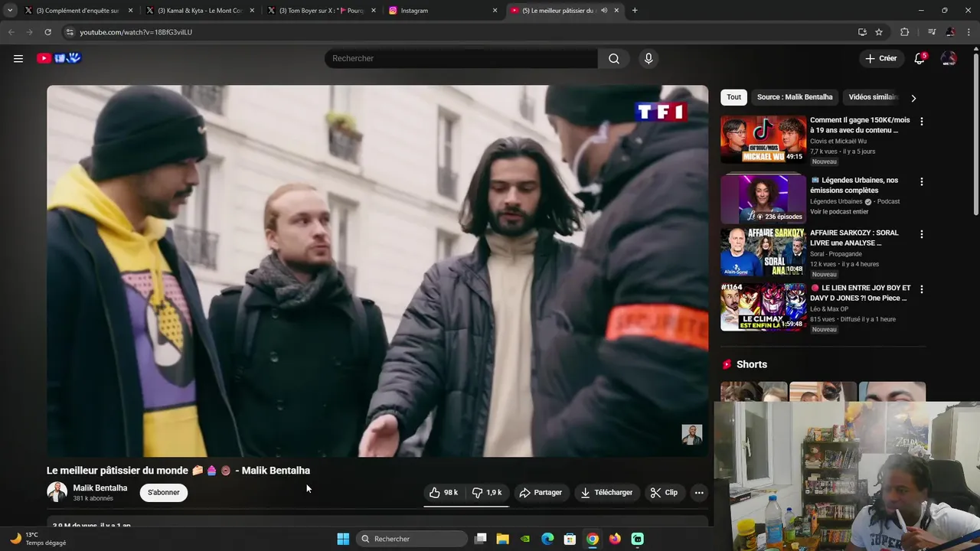Show next filter chips with arrow
Viewport: 980px width, 551px height.
[913, 98]
